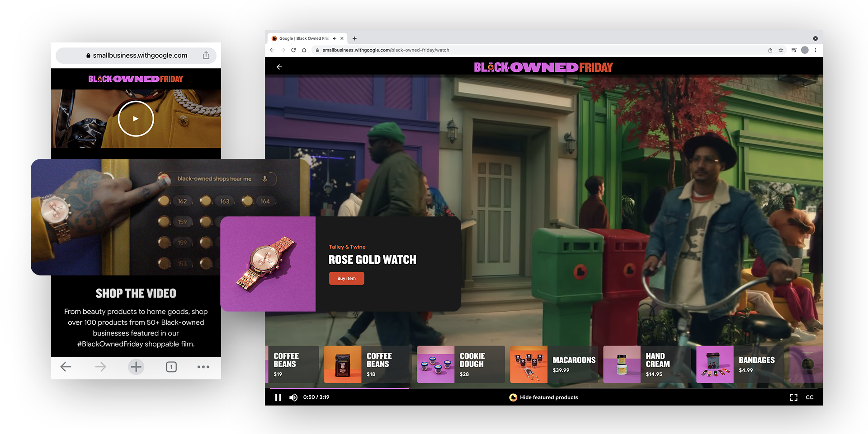868x434 pixels.
Task: Click the page back arrow beside logo
Action: [x=279, y=67]
